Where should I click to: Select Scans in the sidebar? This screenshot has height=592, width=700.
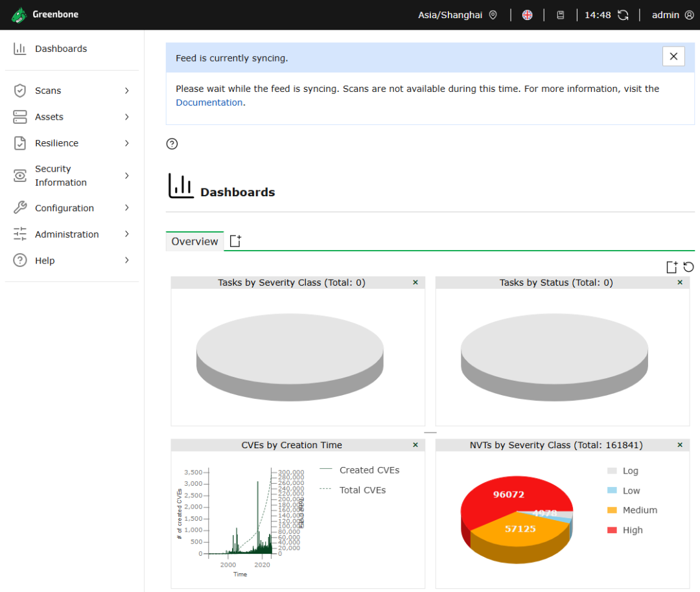click(x=48, y=91)
